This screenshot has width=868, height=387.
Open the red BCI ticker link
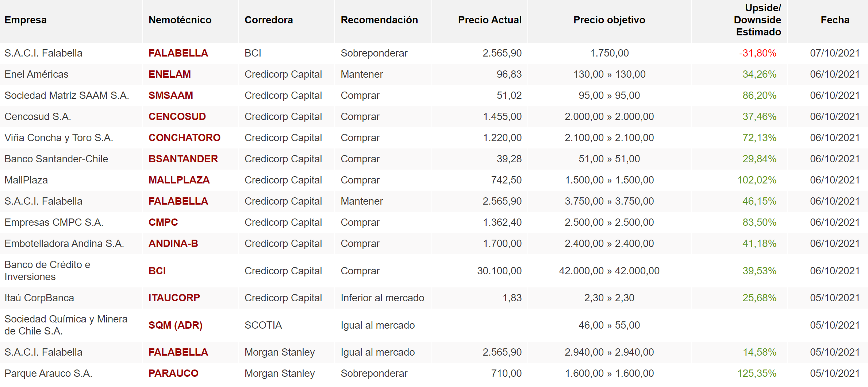pyautogui.click(x=157, y=271)
